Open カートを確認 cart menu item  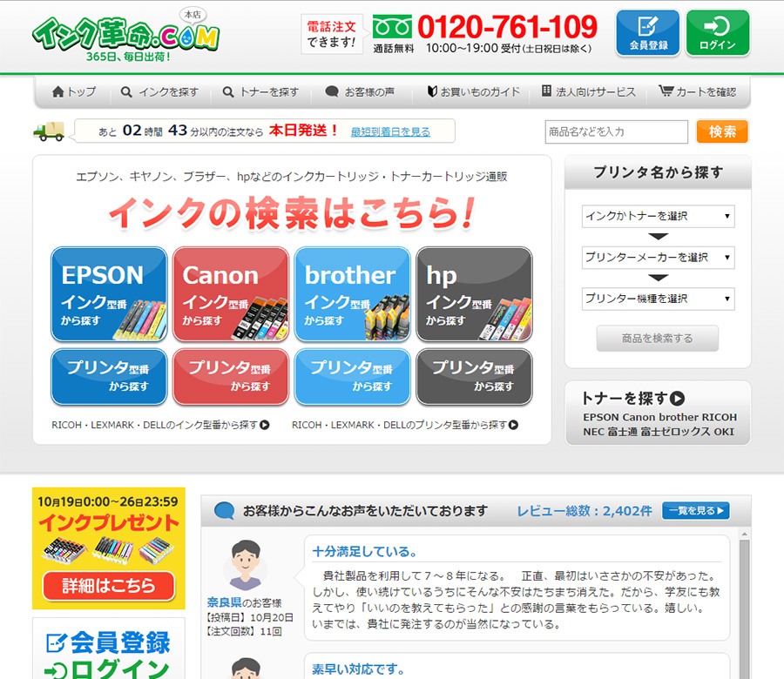[697, 92]
